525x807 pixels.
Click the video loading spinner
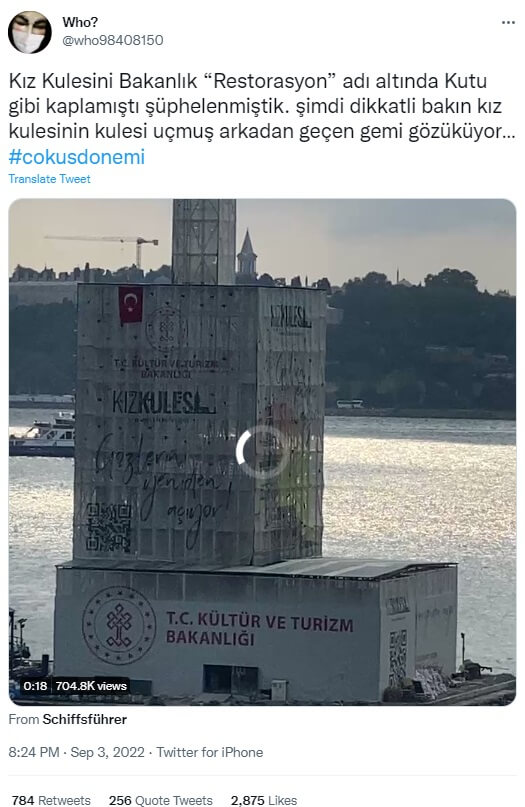coord(262,452)
